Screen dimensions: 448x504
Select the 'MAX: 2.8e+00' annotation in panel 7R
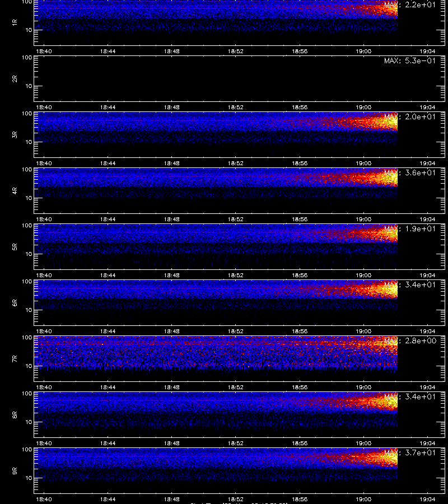410,340
